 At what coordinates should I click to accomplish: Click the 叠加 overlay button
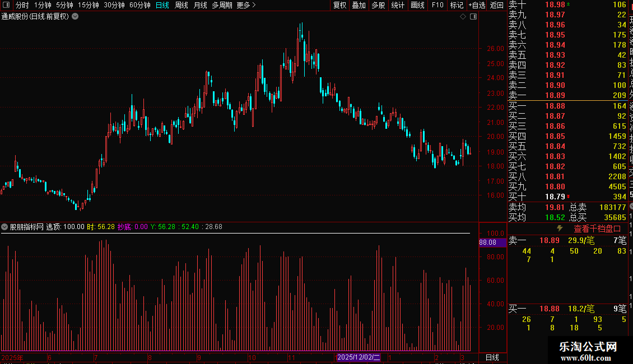(x=359, y=5)
